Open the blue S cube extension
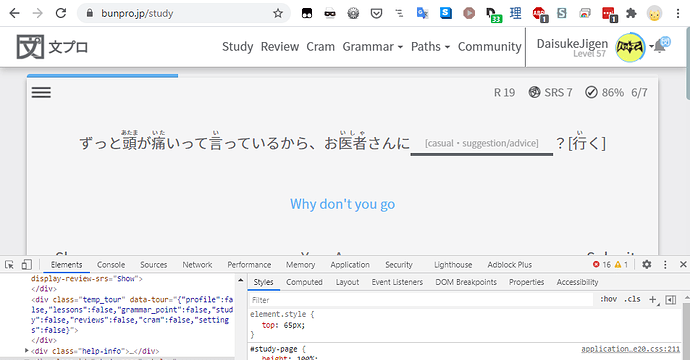This screenshot has width=690, height=360. coord(446,13)
